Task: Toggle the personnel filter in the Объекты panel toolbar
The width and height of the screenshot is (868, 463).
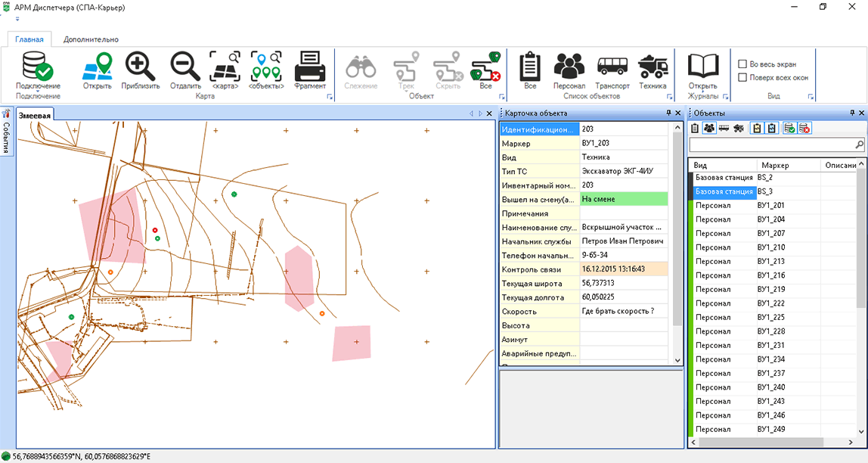Action: pyautogui.click(x=709, y=129)
